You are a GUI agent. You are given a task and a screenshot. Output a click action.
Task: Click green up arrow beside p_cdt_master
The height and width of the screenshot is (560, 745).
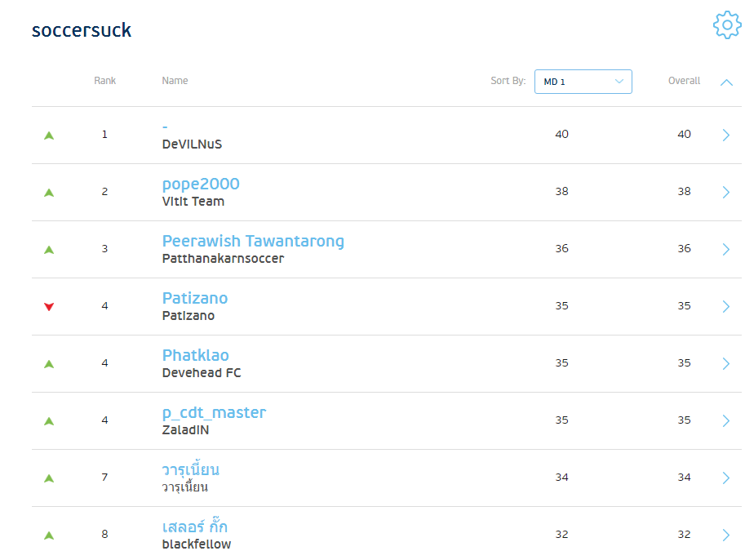pyautogui.click(x=49, y=421)
